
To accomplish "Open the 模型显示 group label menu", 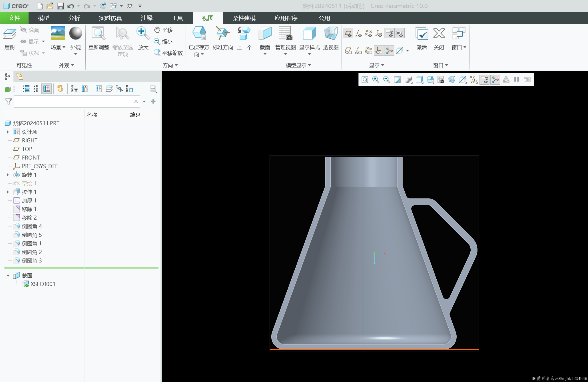I will 298,65.
